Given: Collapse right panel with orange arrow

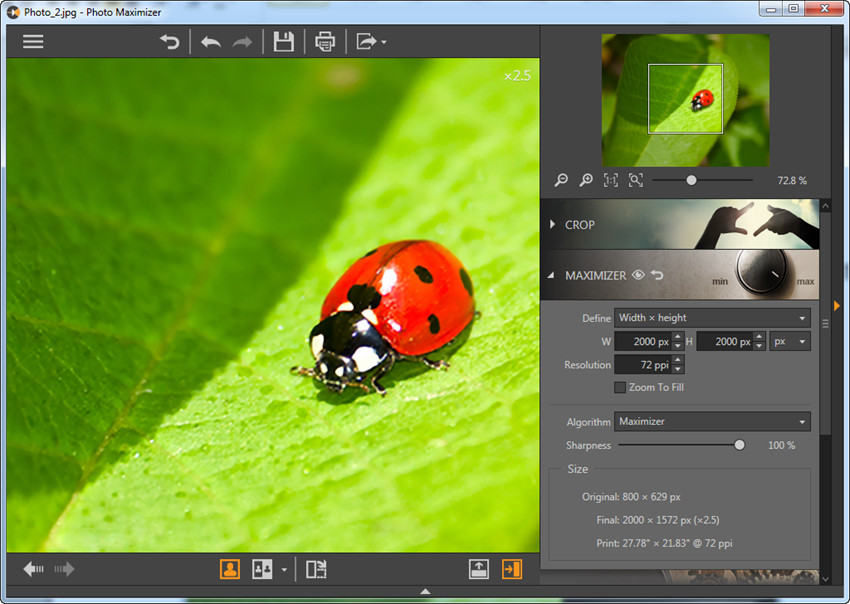Looking at the screenshot, I should pos(836,306).
